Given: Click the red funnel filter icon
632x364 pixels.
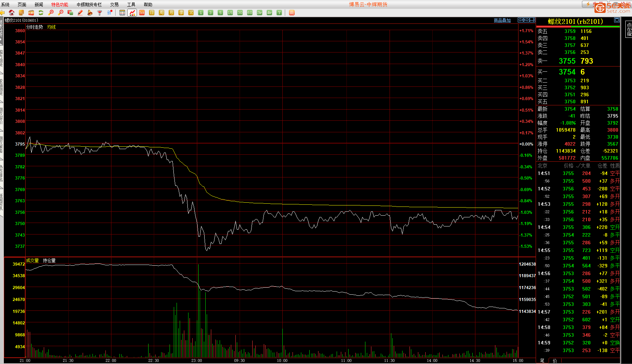Looking at the screenshot, I should (100, 13).
